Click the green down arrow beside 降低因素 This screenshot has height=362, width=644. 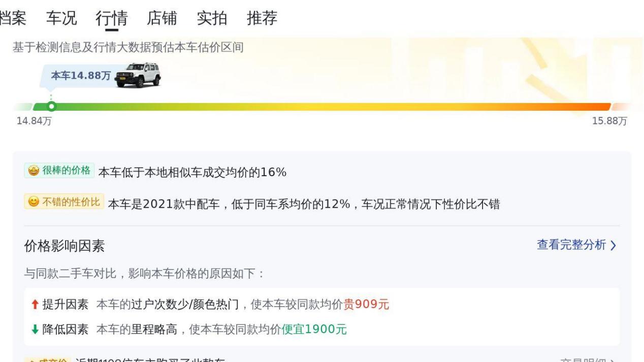(x=35, y=330)
